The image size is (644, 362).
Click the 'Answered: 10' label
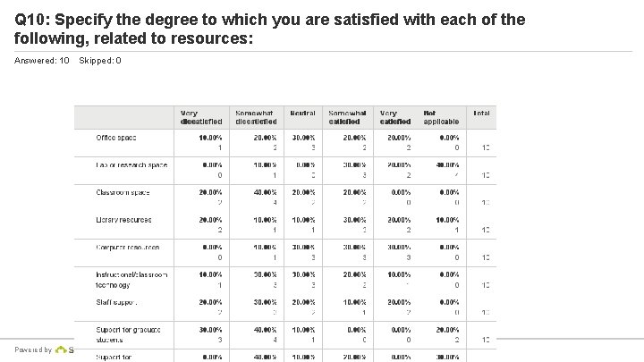coord(42,61)
